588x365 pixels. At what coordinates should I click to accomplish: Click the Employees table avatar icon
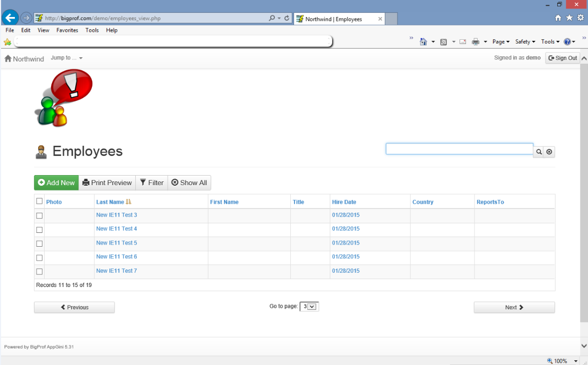pos(41,152)
